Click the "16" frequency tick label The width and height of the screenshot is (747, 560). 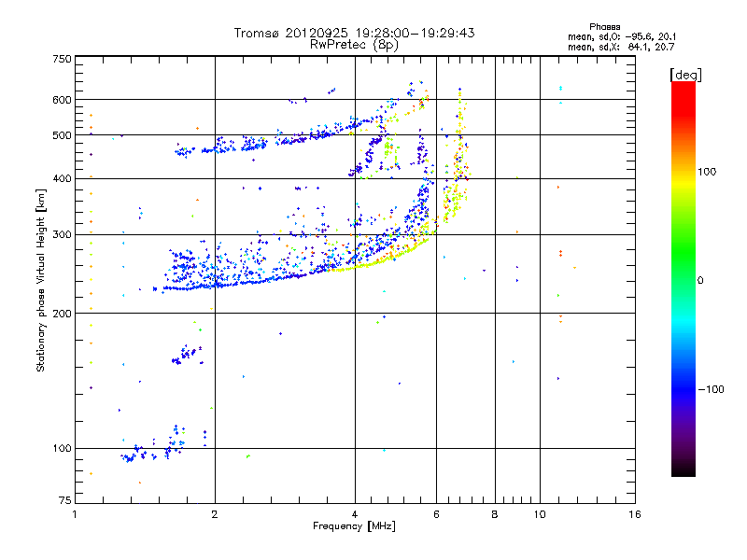pyautogui.click(x=635, y=514)
